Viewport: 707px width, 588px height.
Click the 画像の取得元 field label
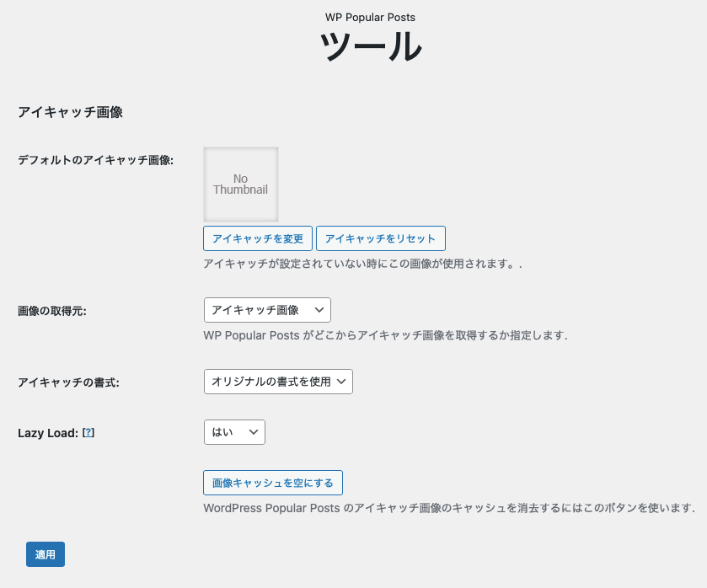[52, 311]
